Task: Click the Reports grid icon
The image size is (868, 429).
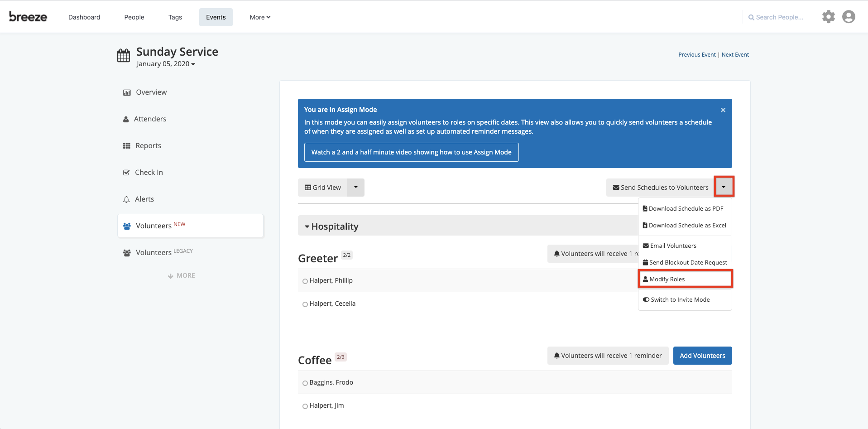Action: pos(127,146)
